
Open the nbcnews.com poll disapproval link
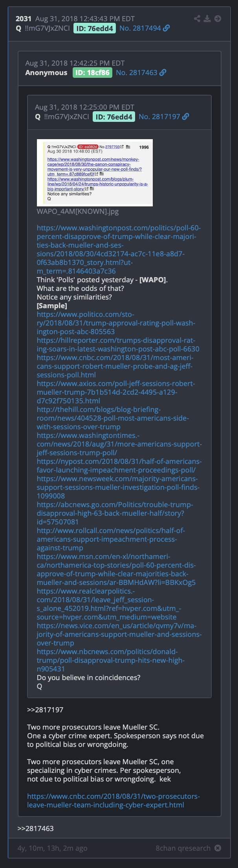[111, 660]
